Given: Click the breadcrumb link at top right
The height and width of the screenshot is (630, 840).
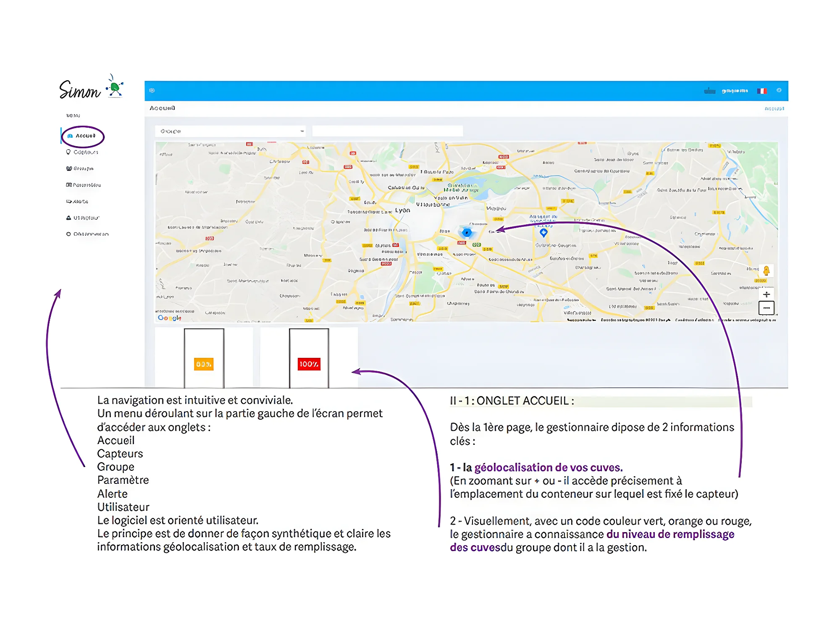Looking at the screenshot, I should (x=774, y=109).
